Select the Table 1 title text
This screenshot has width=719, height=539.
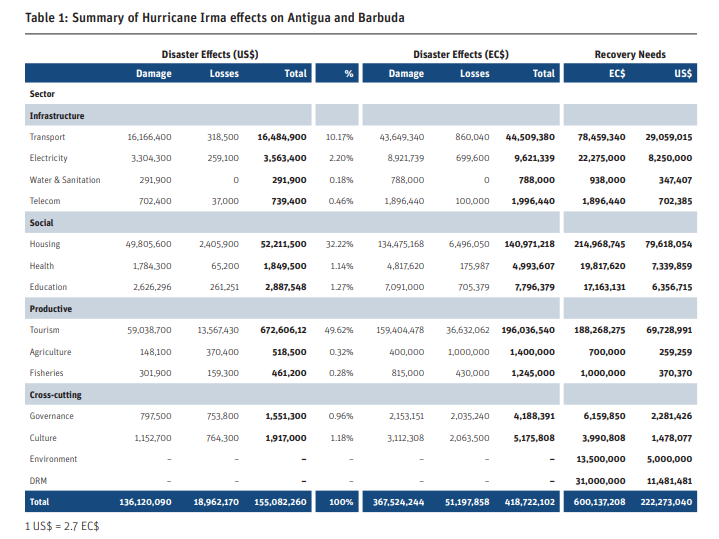pos(215,18)
